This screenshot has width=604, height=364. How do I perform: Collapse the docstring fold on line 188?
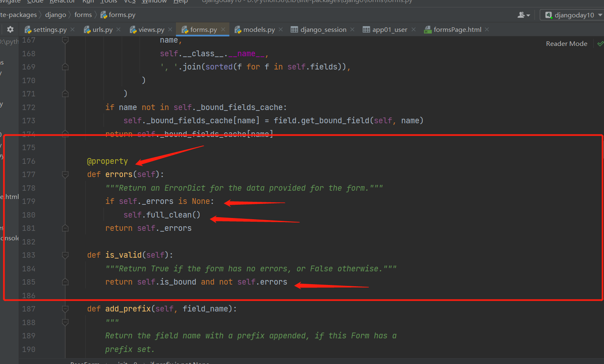[65, 322]
